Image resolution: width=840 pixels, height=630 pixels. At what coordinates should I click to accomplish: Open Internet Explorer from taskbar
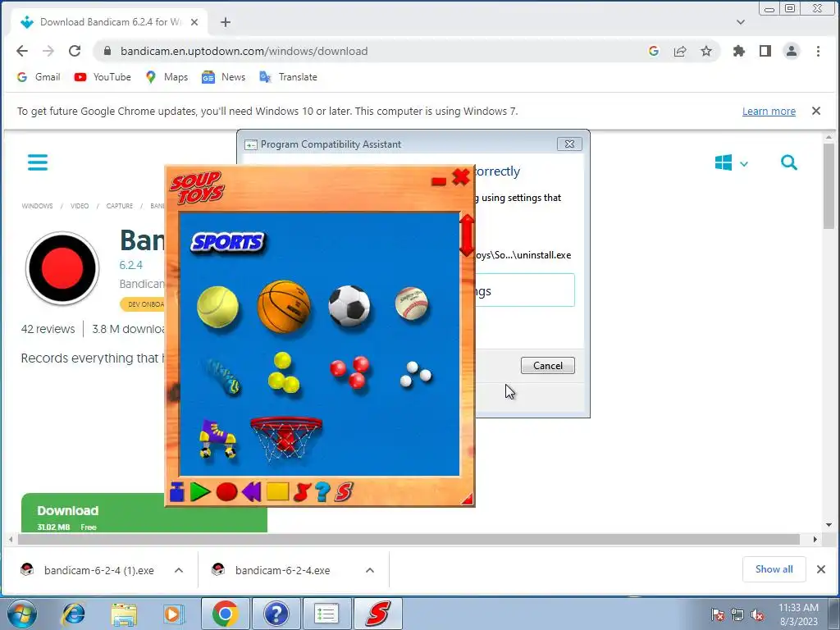tap(74, 614)
